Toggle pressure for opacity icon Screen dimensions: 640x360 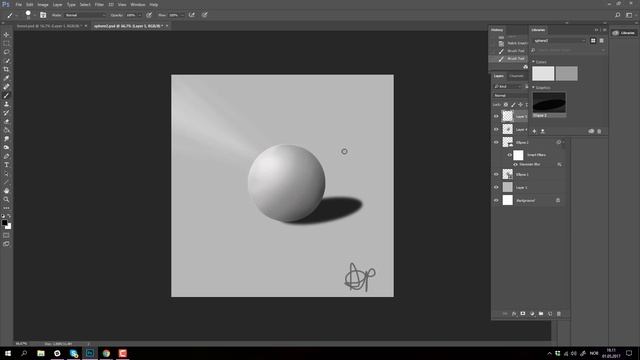click(149, 15)
